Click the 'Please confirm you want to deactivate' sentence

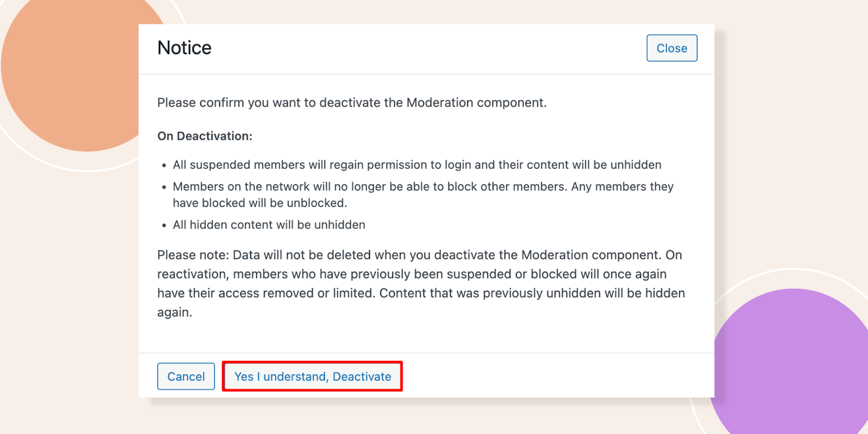[x=352, y=103]
